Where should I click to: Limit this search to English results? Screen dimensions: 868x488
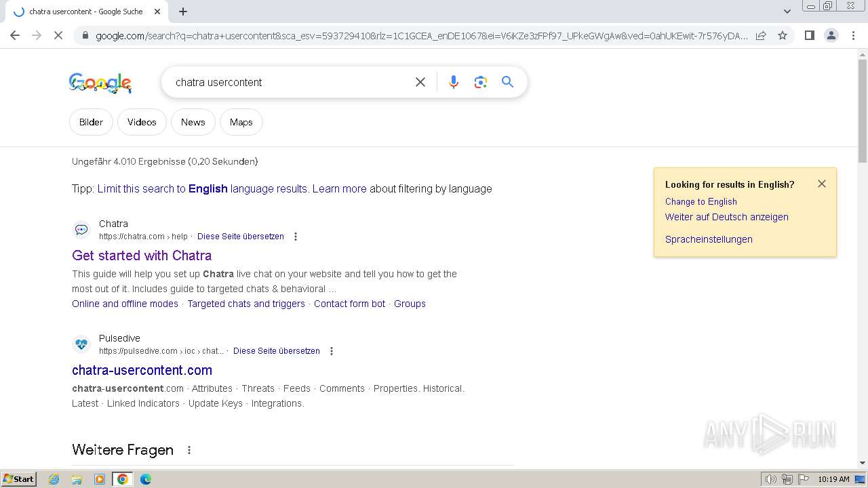[x=202, y=188]
